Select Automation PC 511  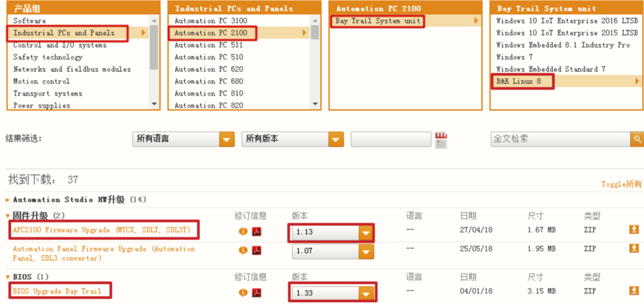tap(209, 45)
